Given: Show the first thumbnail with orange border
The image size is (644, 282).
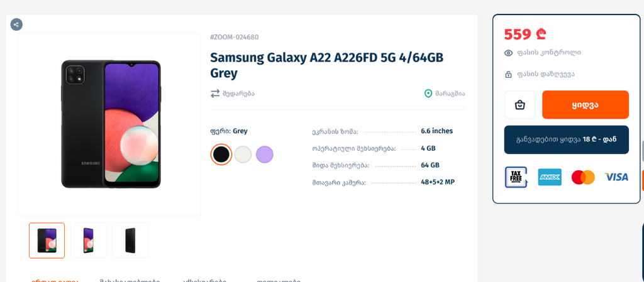Looking at the screenshot, I should [47, 241].
